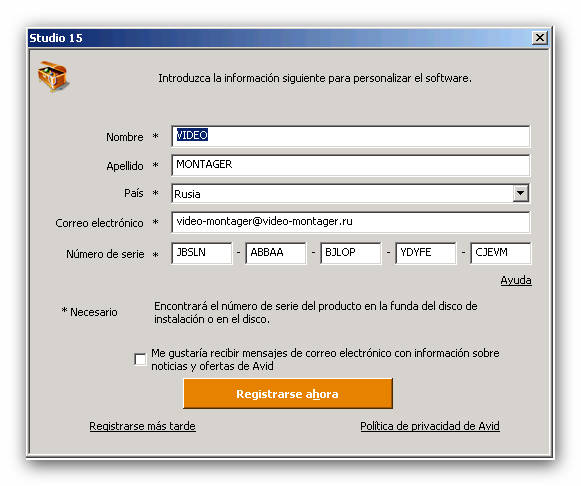Screen dimensions: 581x486
Task: Click the Correo electrónico email field
Action: coord(351,222)
